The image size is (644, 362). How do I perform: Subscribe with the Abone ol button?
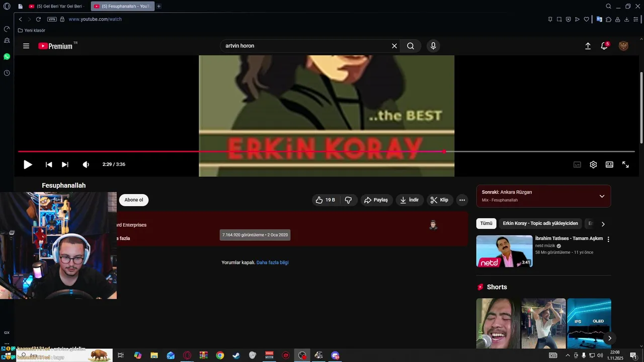[134, 200]
